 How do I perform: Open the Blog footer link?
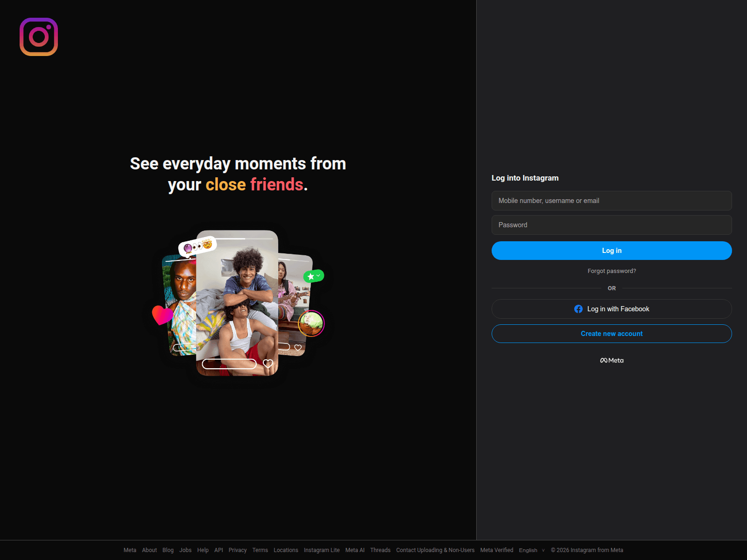168,550
